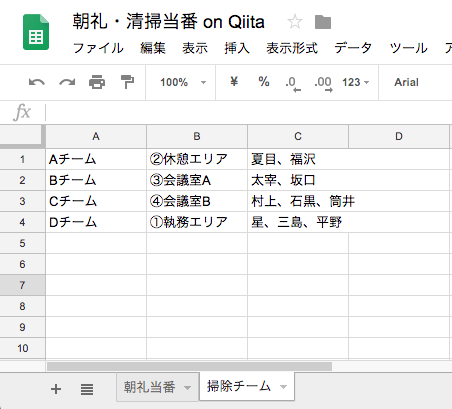Redo the last action
The image size is (452, 409).
point(67,82)
